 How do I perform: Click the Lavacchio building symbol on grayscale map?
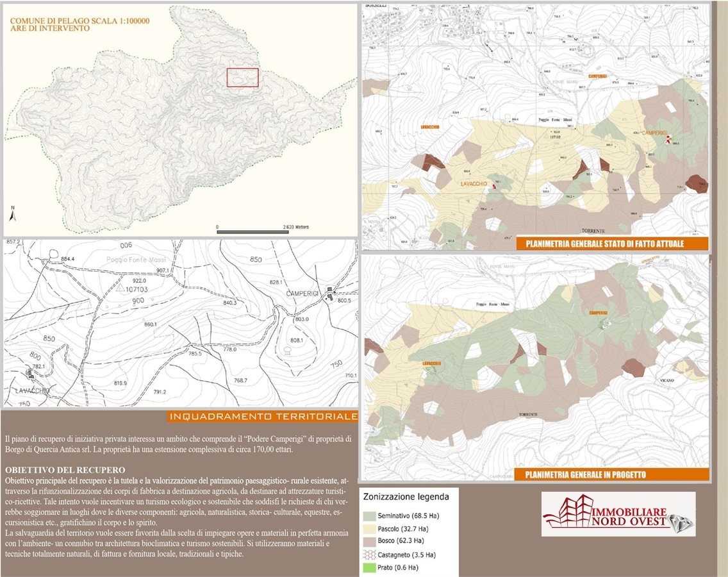(x=29, y=373)
